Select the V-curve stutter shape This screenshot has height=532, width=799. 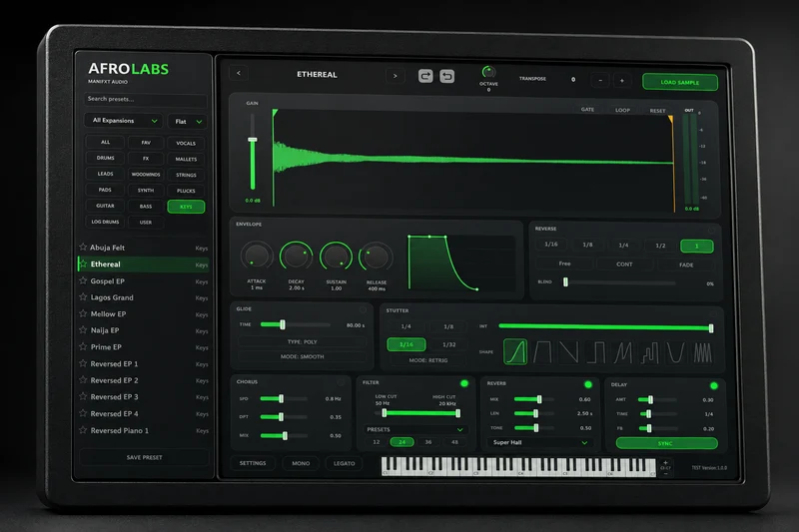[676, 353]
